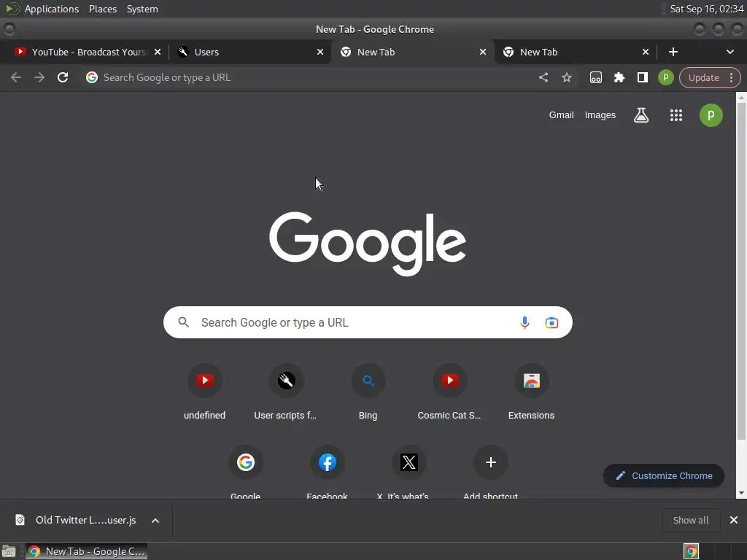This screenshot has width=747, height=560.
Task: Open the X shortcut tile
Action: (x=409, y=472)
